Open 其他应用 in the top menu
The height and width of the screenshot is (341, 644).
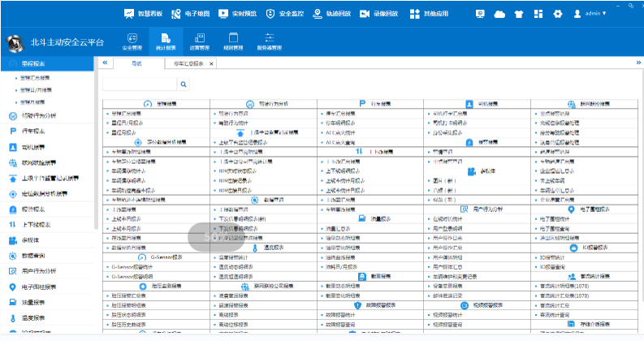427,14
